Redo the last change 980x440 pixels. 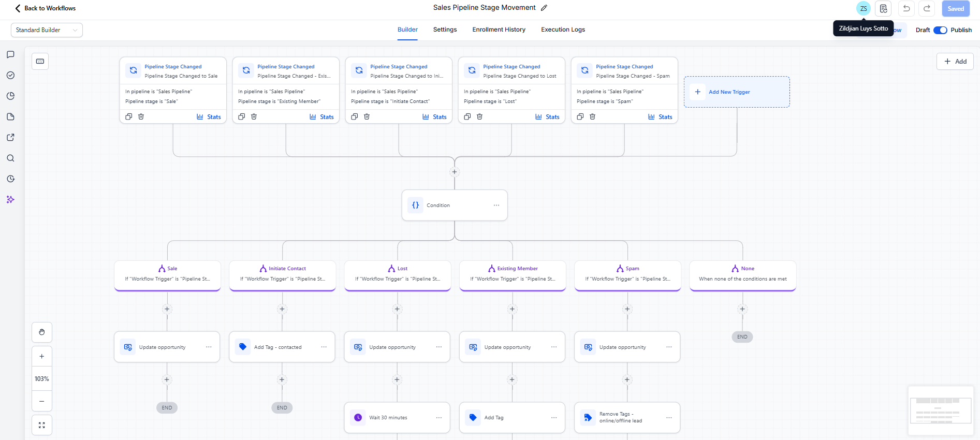pyautogui.click(x=927, y=8)
